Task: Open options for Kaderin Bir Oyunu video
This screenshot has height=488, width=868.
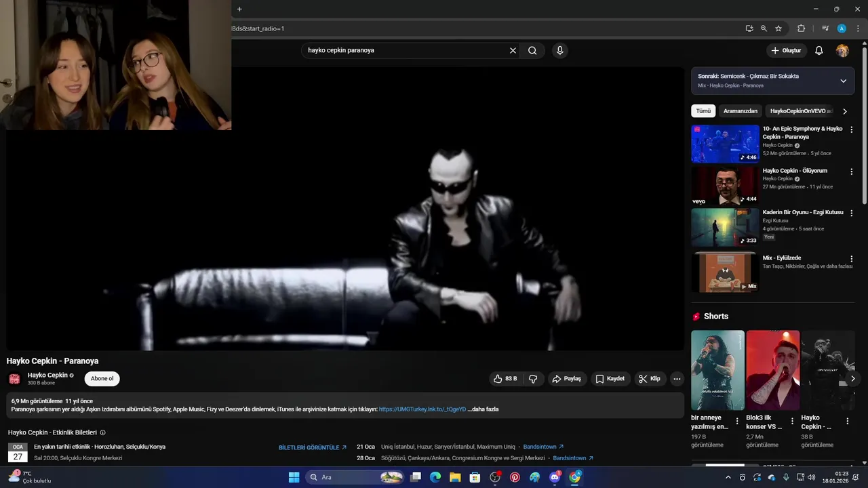Action: (x=852, y=213)
